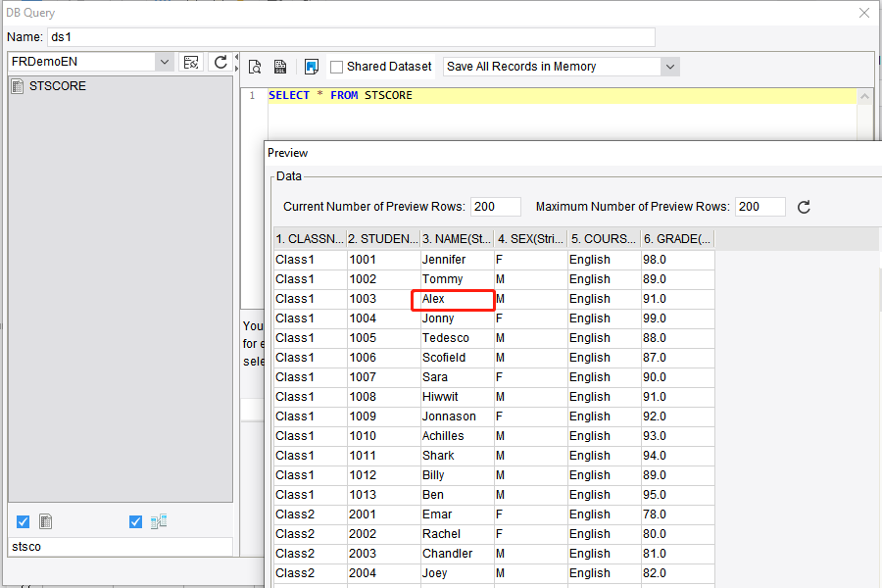Click the SQL formatting icon in the toolbar

tap(279, 66)
